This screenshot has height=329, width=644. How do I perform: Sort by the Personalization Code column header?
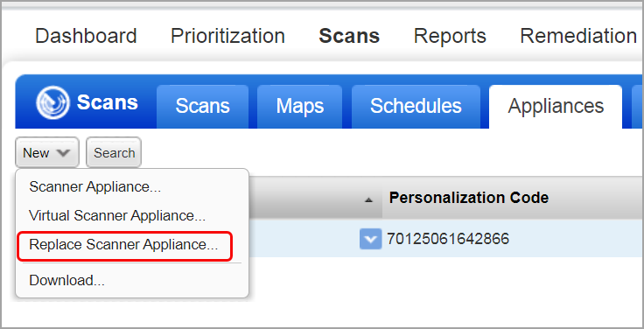[469, 198]
